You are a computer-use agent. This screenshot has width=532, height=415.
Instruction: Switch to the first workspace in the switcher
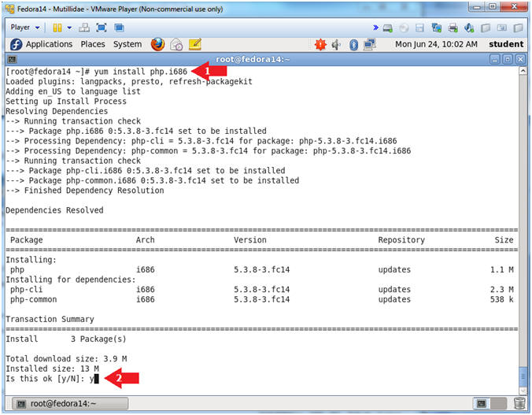coord(482,403)
